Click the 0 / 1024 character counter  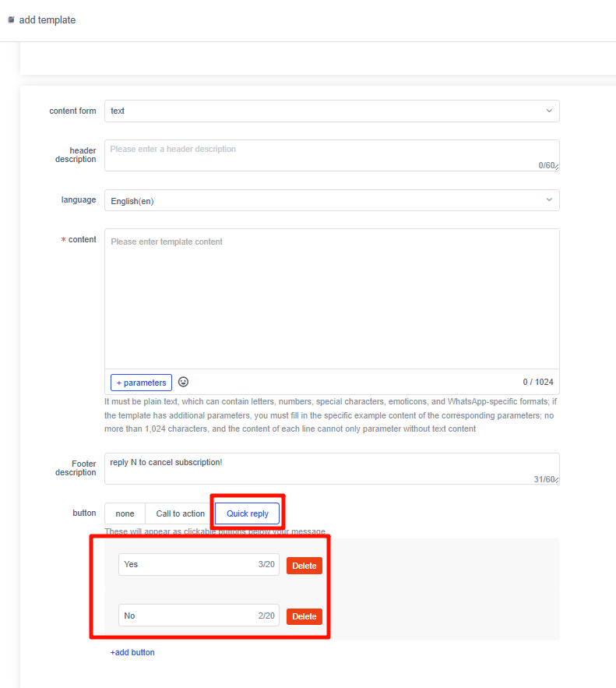538,382
